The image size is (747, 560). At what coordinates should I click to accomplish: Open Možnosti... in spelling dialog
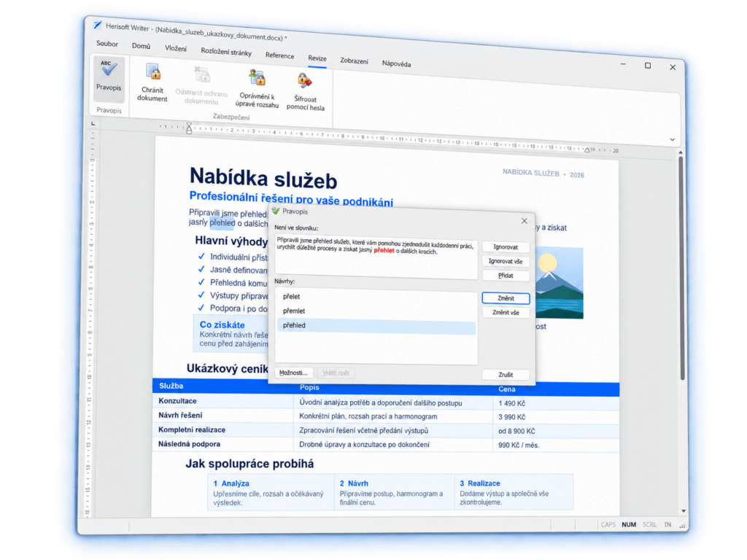[293, 373]
